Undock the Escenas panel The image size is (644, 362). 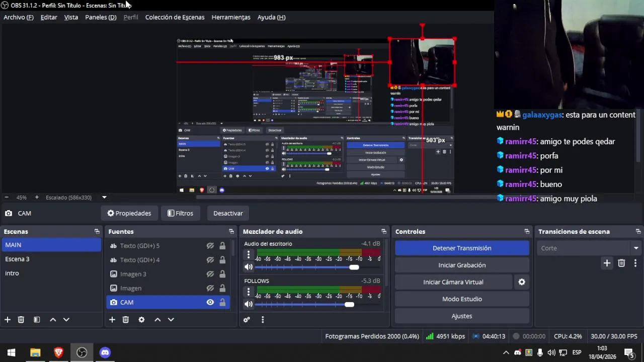coord(97,232)
